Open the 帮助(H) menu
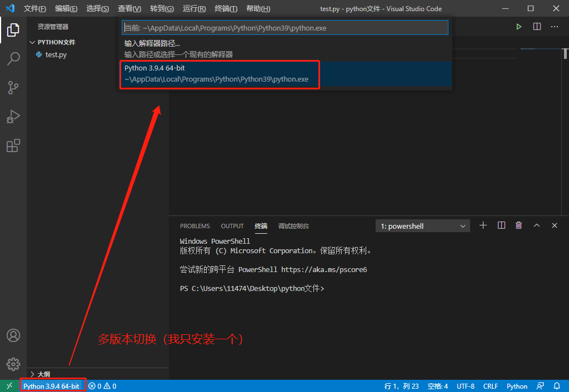The width and height of the screenshot is (569, 392). click(x=258, y=9)
